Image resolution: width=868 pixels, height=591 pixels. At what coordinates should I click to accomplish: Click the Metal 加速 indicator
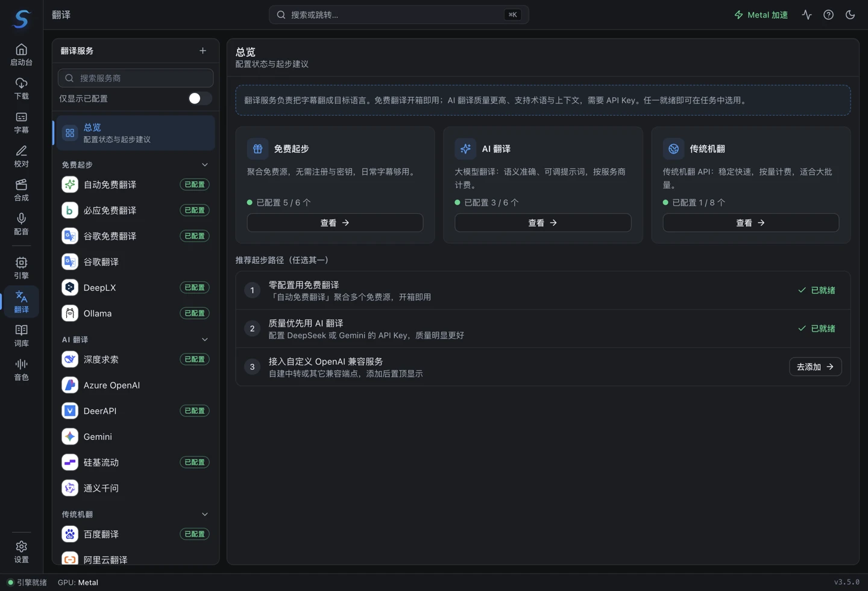761,14
